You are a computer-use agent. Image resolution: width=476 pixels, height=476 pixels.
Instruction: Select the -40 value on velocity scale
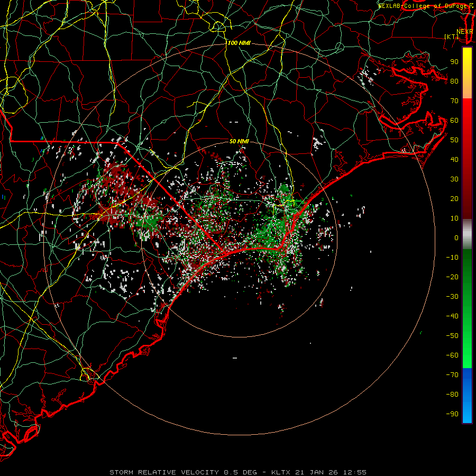pyautogui.click(x=452, y=316)
